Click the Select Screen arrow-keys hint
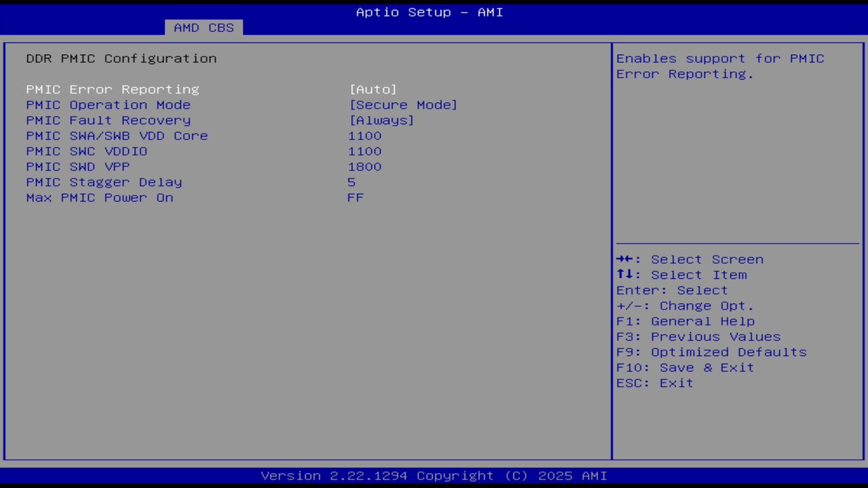This screenshot has width=868, height=488. click(x=690, y=260)
